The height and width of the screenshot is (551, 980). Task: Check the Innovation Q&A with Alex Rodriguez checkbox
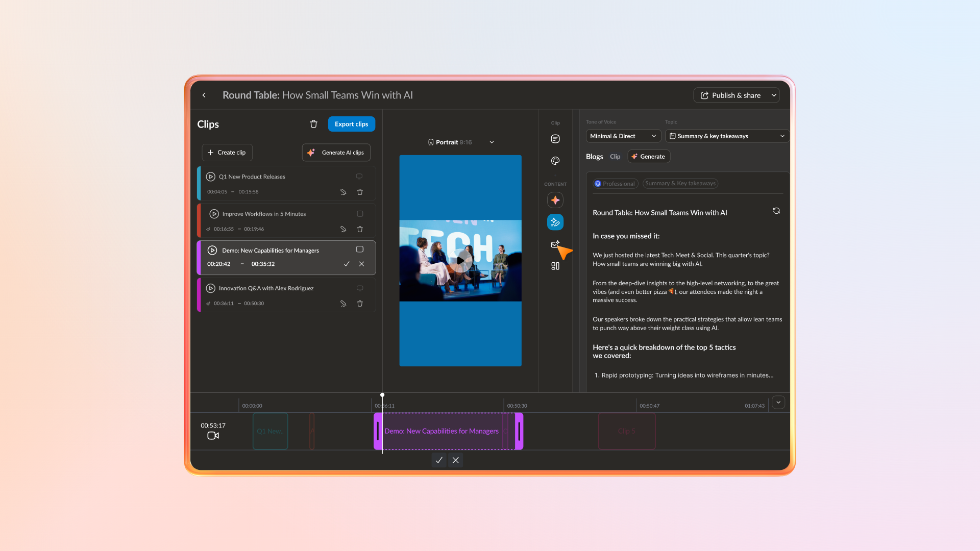pyautogui.click(x=359, y=288)
